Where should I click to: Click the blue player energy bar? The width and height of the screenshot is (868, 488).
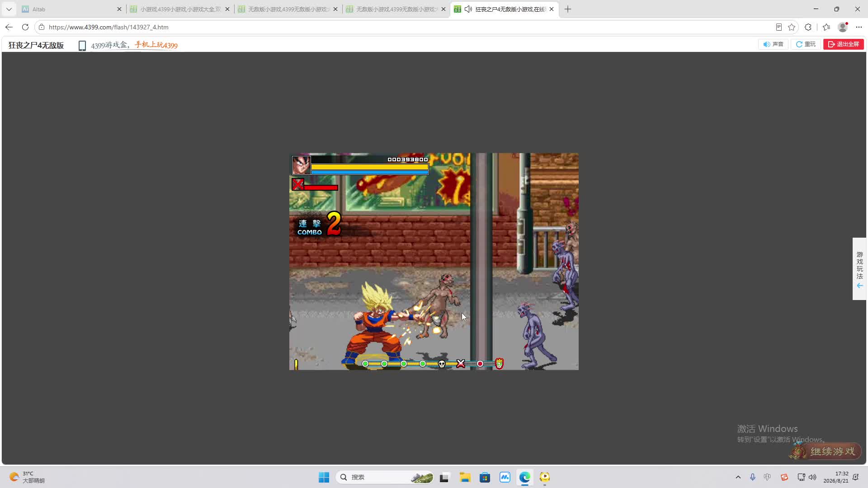point(370,172)
